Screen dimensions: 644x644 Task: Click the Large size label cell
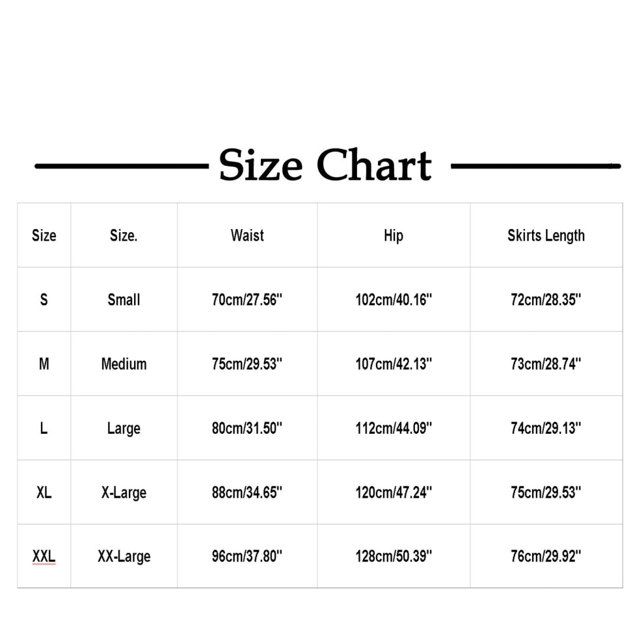[124, 428]
